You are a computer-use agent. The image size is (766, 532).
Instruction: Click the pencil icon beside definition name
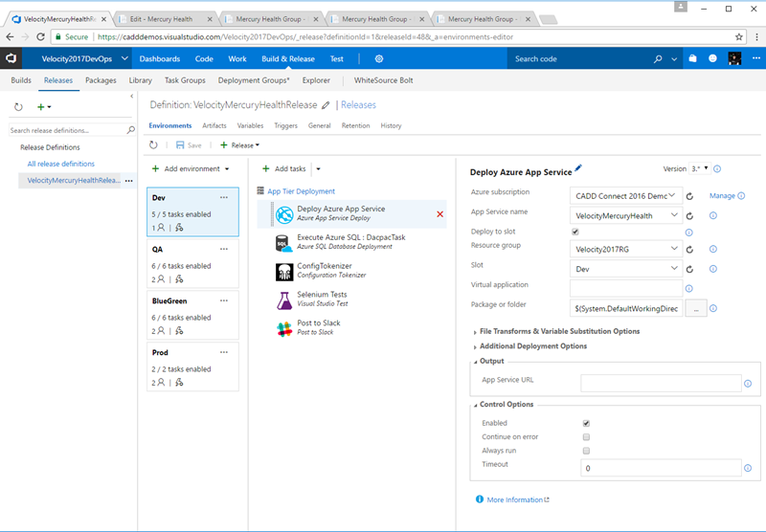point(326,105)
